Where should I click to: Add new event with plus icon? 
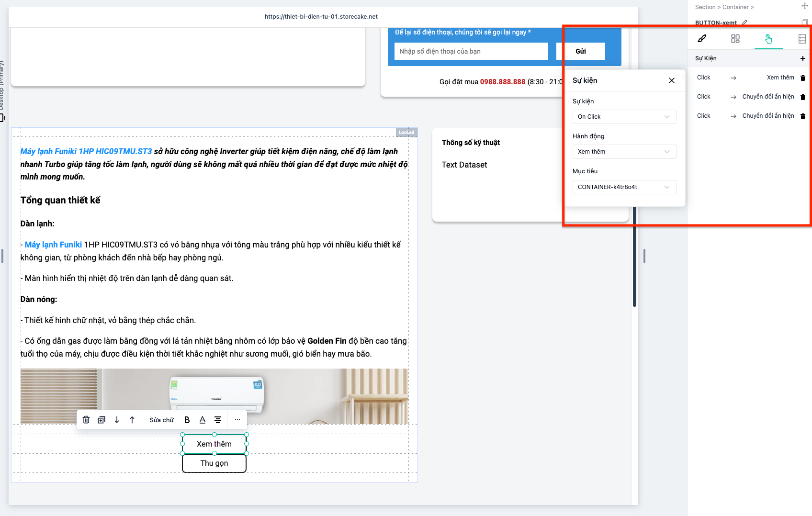(802, 58)
